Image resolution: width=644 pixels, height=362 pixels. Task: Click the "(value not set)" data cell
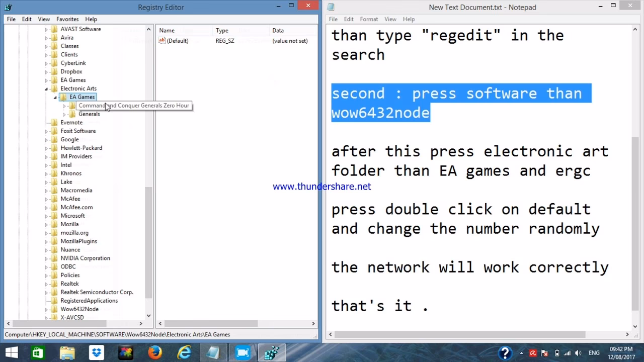[x=290, y=41]
